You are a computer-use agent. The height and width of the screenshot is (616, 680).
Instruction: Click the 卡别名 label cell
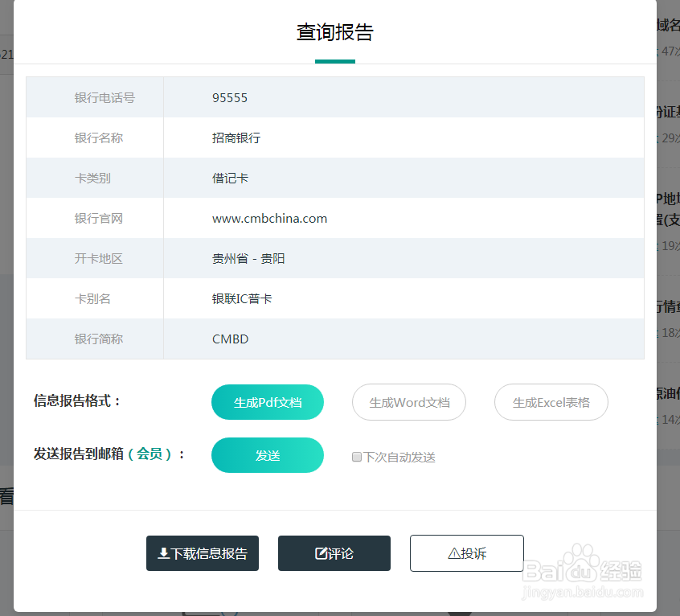click(95, 299)
